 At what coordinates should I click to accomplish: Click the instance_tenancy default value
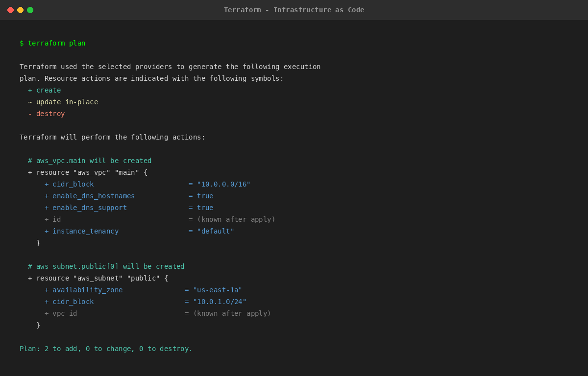tap(216, 231)
